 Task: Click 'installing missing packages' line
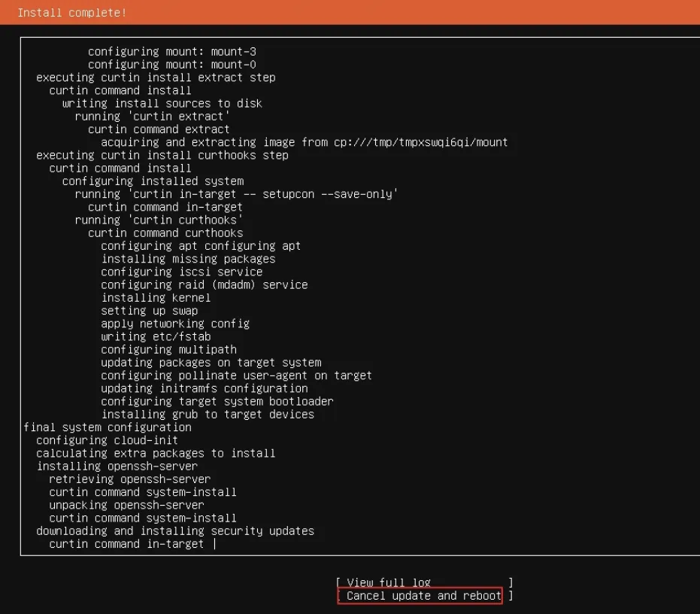(188, 259)
